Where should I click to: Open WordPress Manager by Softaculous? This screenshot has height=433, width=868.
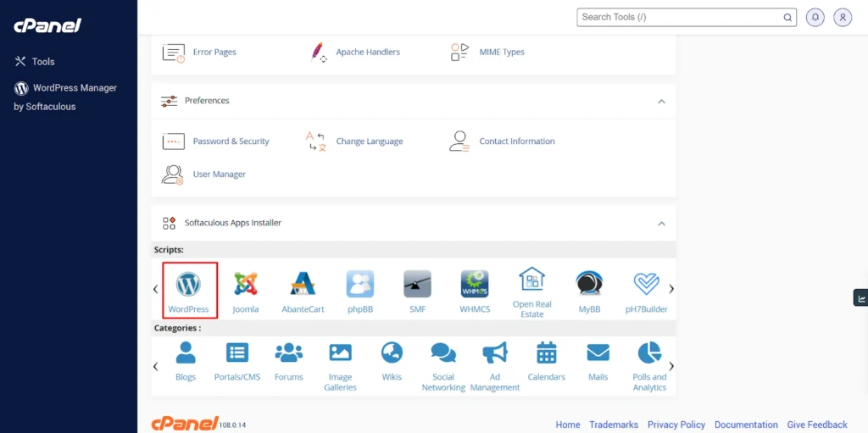pos(65,97)
